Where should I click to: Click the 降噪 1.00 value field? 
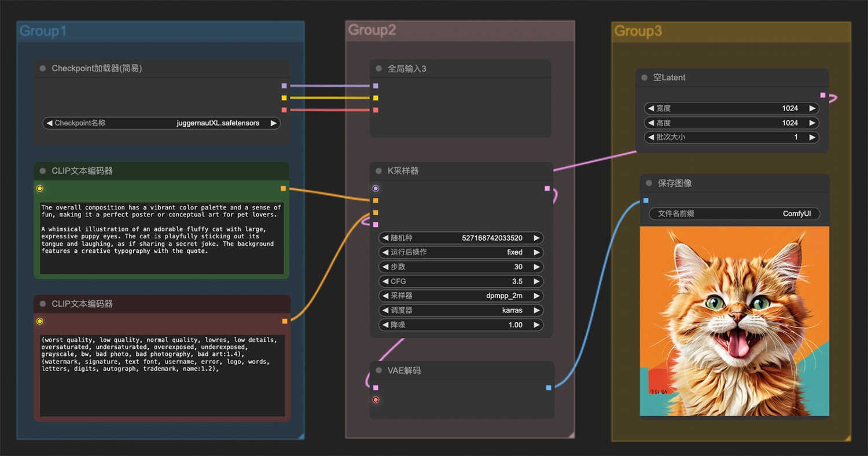(461, 325)
